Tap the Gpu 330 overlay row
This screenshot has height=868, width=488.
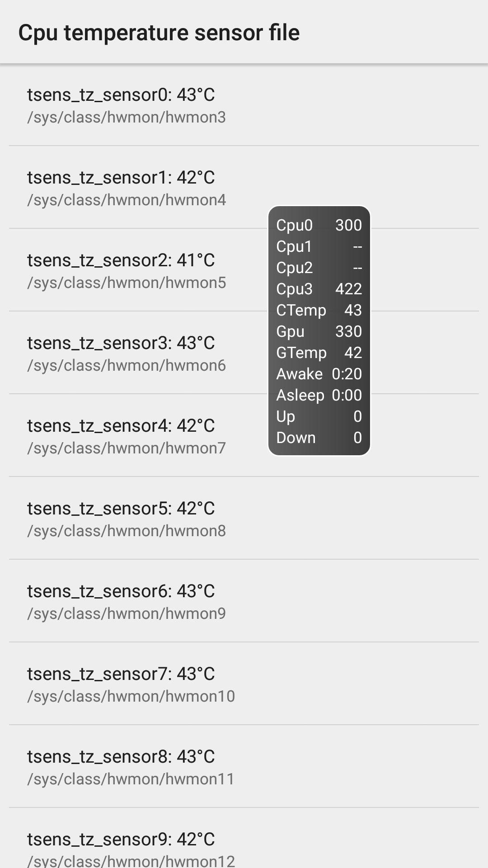click(x=319, y=331)
